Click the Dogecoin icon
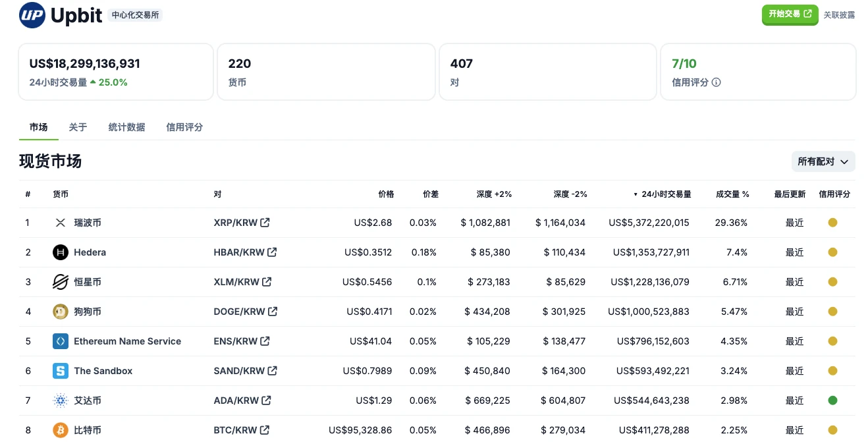Viewport: 868px width, 442px height. pyautogui.click(x=61, y=312)
